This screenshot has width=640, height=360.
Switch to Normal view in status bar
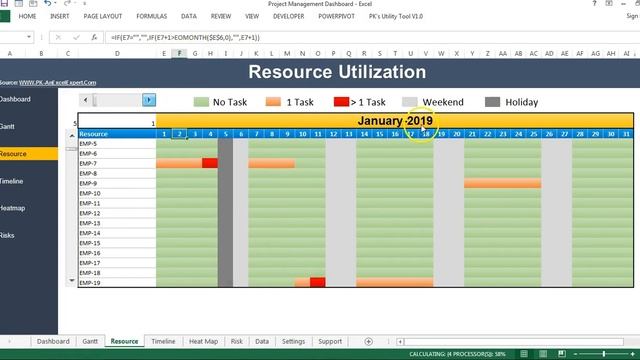(x=524, y=354)
